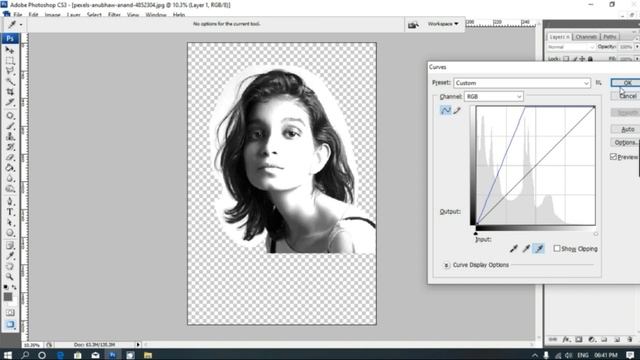Select the Eyedropper tool in toolbox
Image resolution: width=640 pixels, height=360 pixels.
tap(10, 256)
